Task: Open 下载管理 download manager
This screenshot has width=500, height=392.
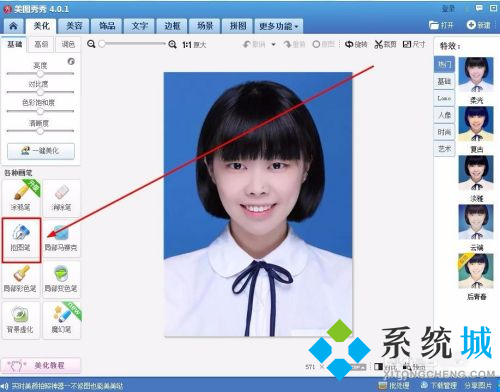Action: (x=439, y=386)
